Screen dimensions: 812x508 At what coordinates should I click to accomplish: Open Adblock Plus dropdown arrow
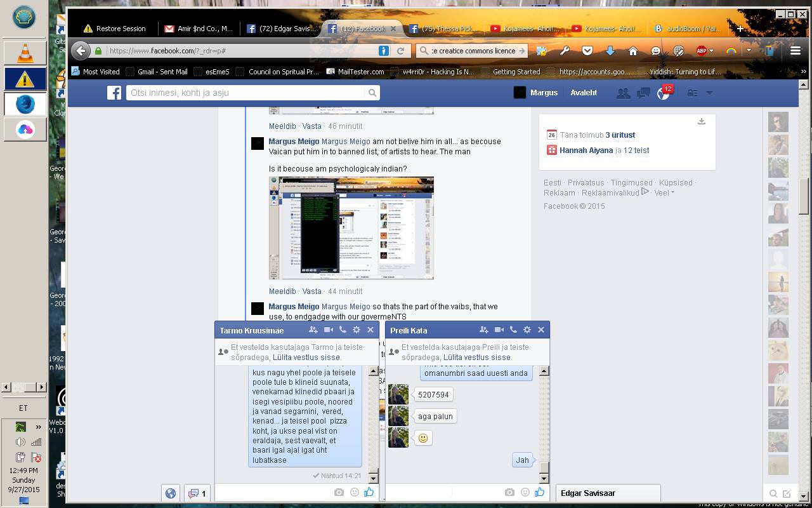pyautogui.click(x=712, y=51)
